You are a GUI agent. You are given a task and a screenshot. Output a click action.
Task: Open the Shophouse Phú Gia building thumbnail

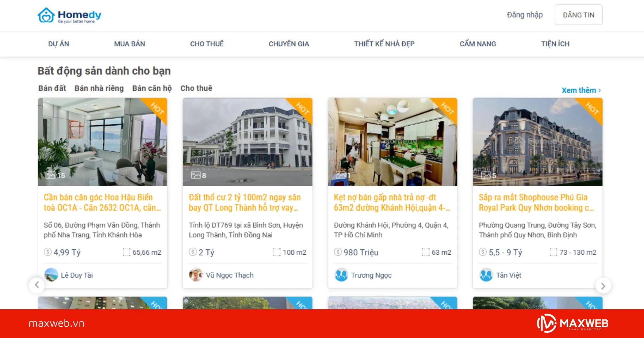coord(538,142)
